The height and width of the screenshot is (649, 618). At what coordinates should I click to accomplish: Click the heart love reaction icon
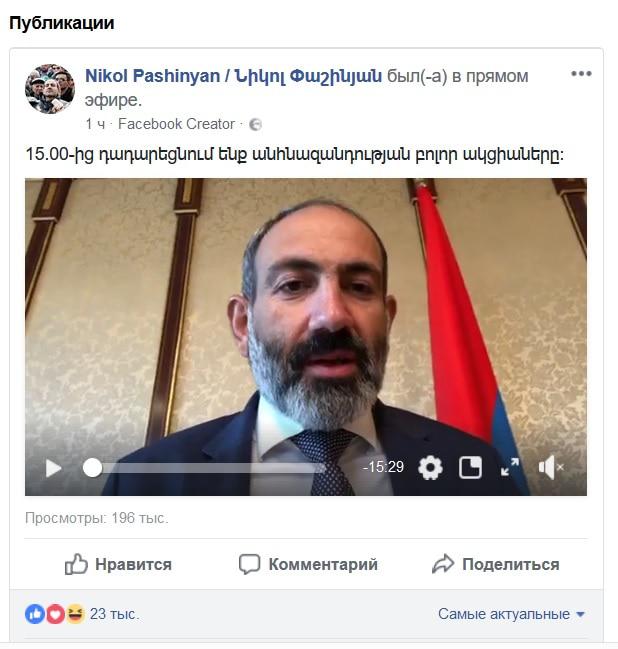point(55,614)
